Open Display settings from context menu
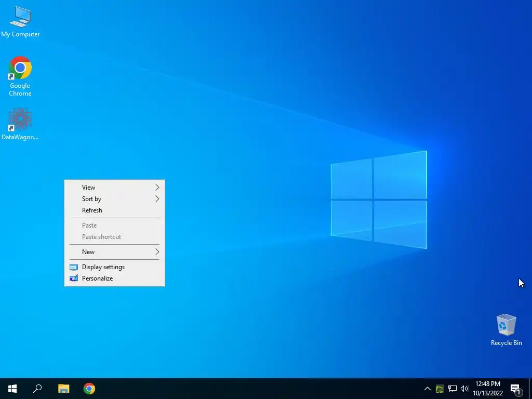This screenshot has height=399, width=532. [114, 267]
